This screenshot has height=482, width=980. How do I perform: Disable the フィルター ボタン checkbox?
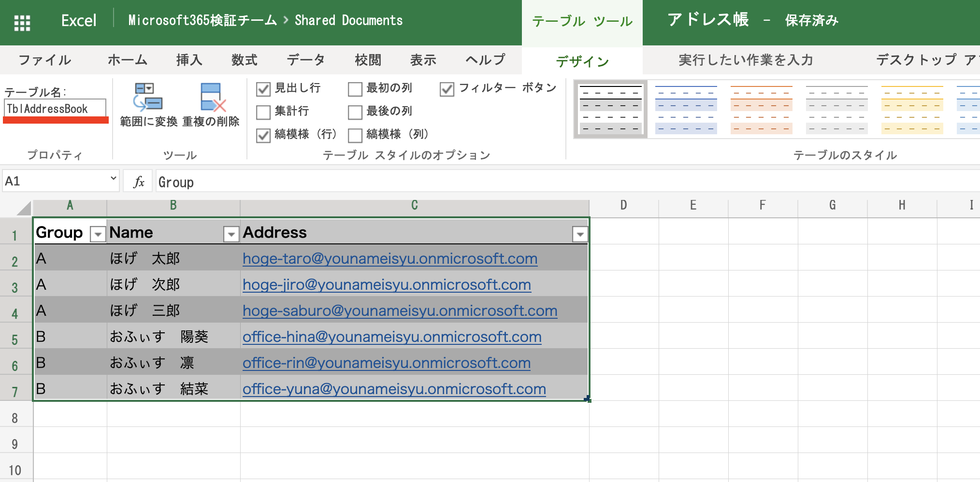point(447,88)
